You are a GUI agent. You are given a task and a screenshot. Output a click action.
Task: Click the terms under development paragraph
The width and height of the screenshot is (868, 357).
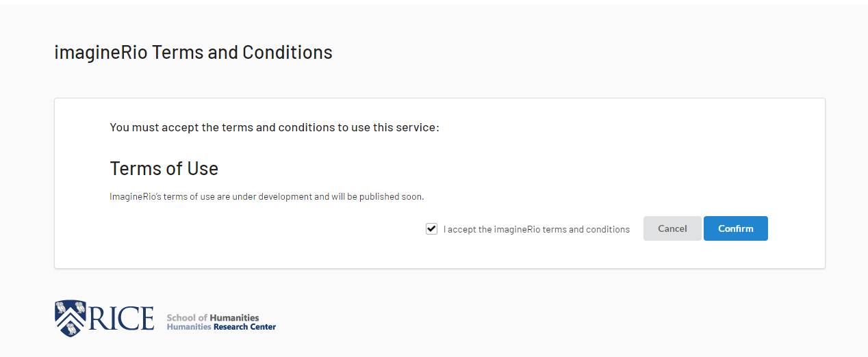coord(266,197)
